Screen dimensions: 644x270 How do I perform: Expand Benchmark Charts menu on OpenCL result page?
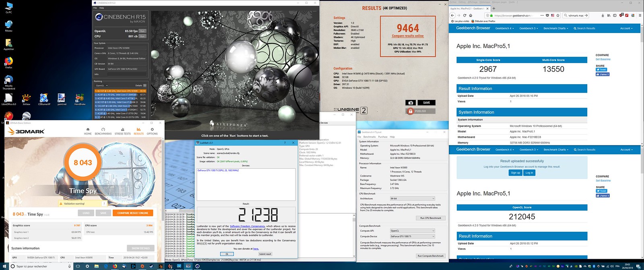556,150
